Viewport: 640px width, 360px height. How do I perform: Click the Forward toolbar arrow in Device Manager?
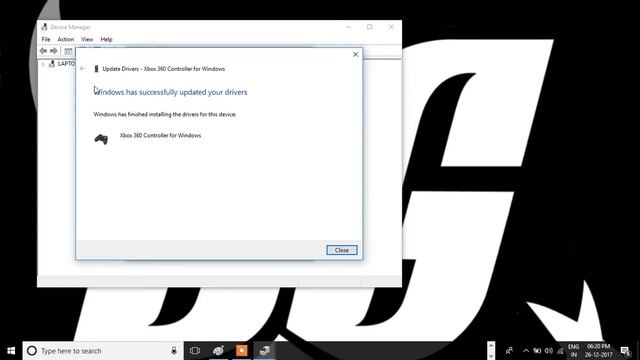click(53, 51)
